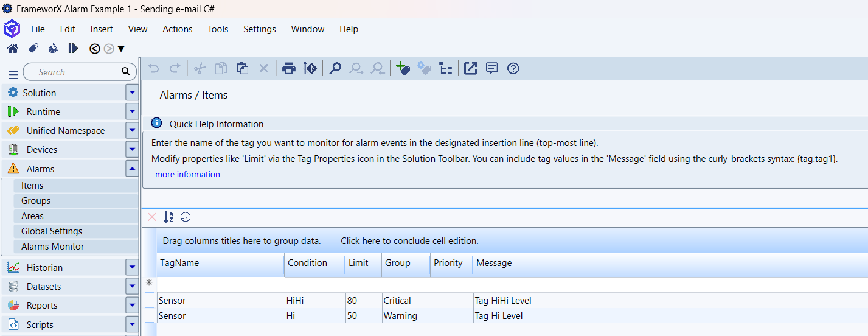Image resolution: width=868 pixels, height=336 pixels.
Task: Click the Print icon in the toolbar
Action: pyautogui.click(x=289, y=69)
